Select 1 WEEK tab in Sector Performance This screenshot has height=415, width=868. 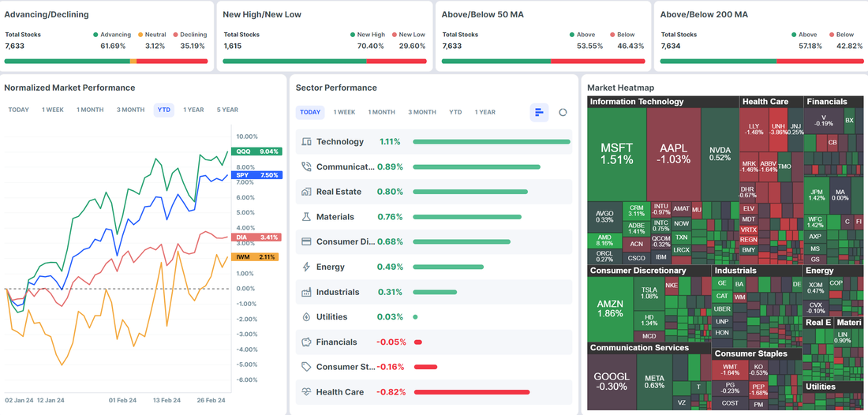pos(344,112)
